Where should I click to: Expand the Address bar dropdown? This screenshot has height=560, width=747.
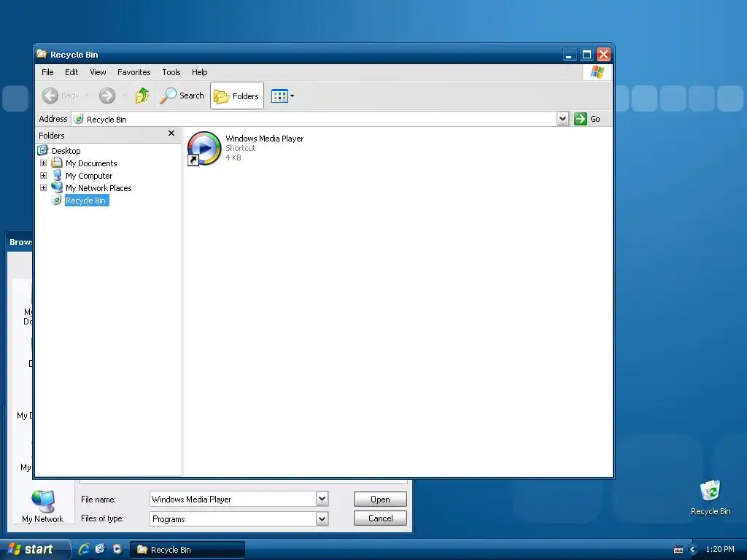(562, 119)
